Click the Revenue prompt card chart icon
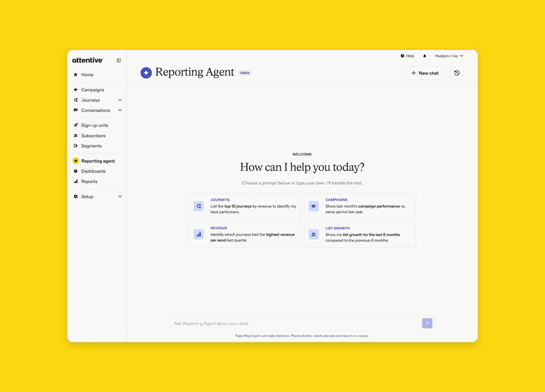This screenshot has width=545, height=392. click(x=199, y=234)
